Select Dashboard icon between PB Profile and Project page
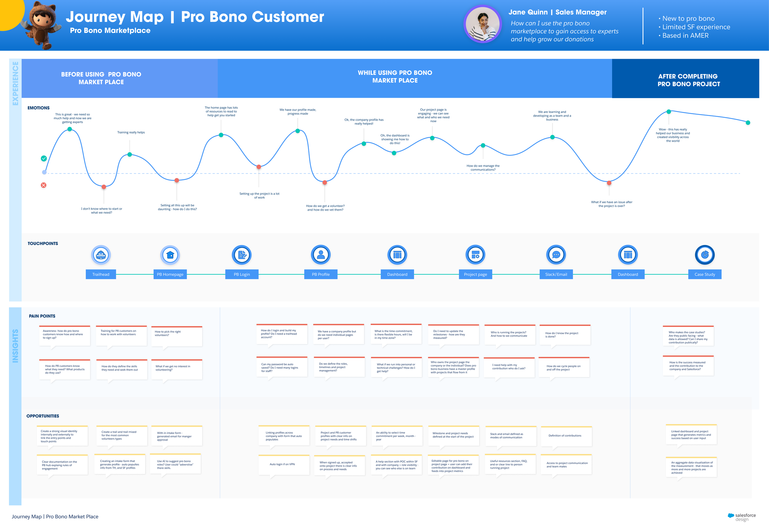 [x=397, y=255]
